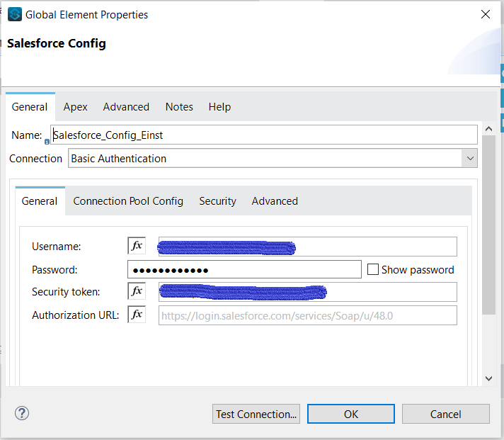The width and height of the screenshot is (504, 440).
Task: Open the Connection type dropdown arrow
Action: [x=470, y=158]
